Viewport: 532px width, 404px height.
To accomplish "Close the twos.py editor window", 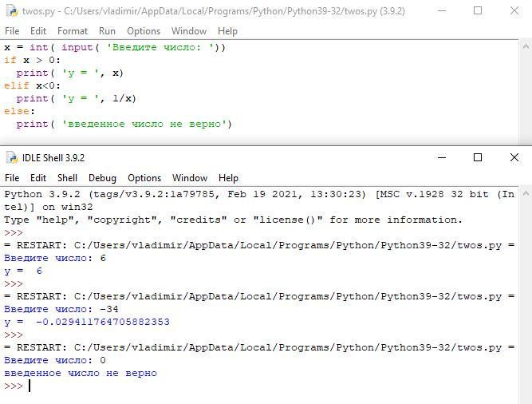I will click(x=514, y=10).
